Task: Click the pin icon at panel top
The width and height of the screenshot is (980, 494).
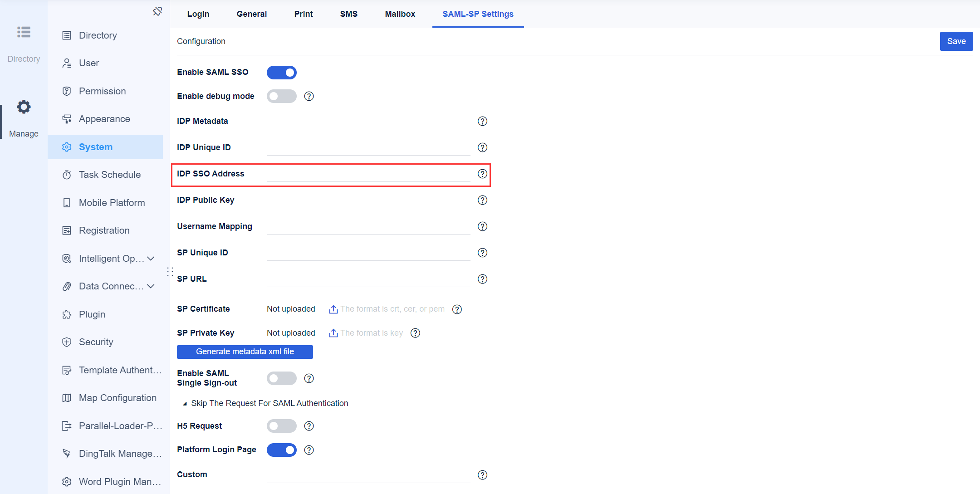Action: [x=157, y=11]
